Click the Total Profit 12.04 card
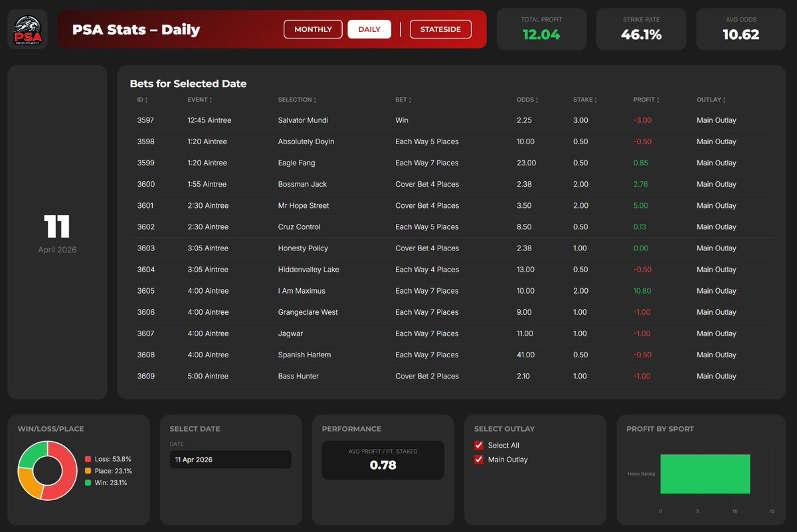The height and width of the screenshot is (532, 797). point(541,29)
